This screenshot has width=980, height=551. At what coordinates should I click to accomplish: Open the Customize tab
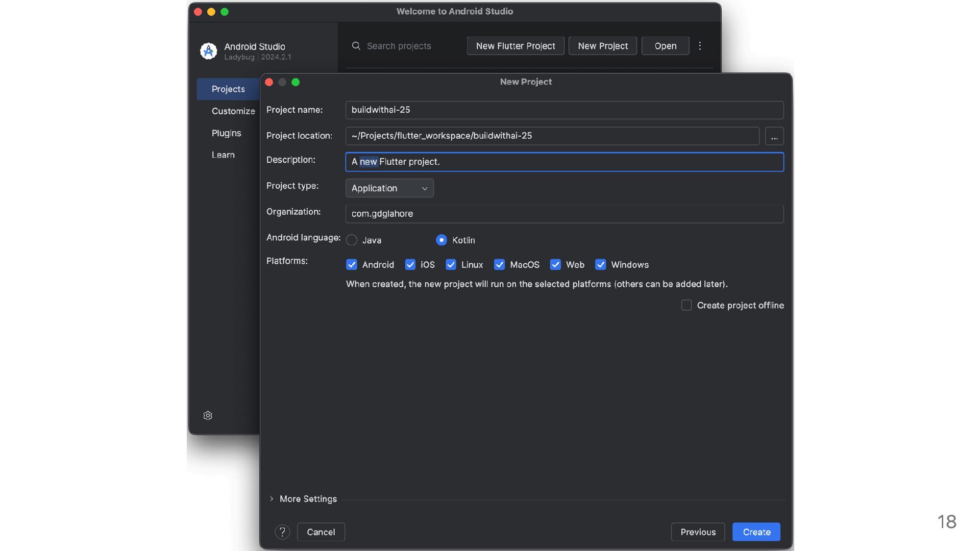point(233,111)
